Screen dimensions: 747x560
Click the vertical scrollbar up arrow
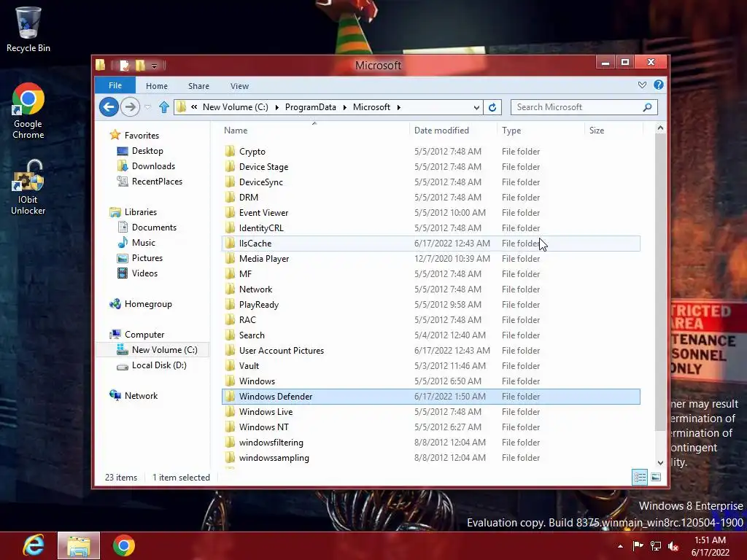660,128
